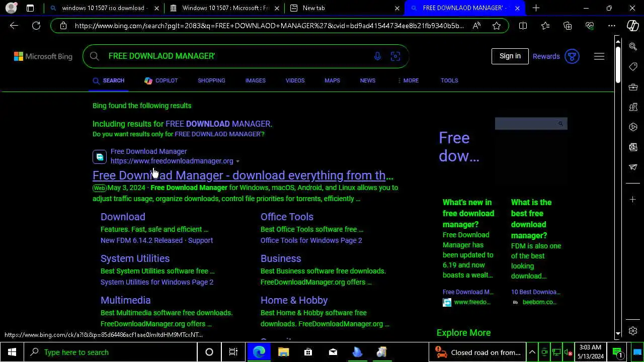Open Task View on the taskbar
This screenshot has width=644, height=362.
click(233, 352)
